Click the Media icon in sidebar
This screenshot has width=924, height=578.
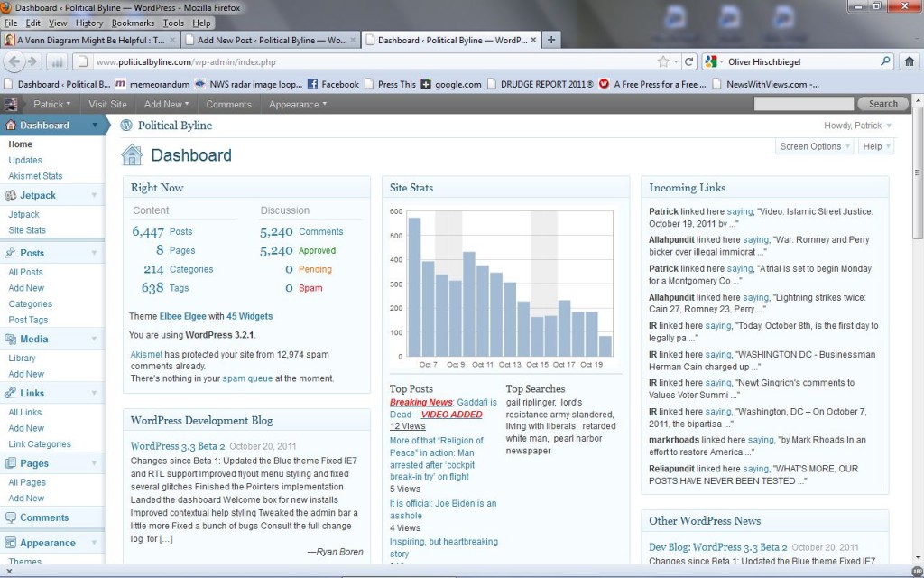click(x=11, y=340)
